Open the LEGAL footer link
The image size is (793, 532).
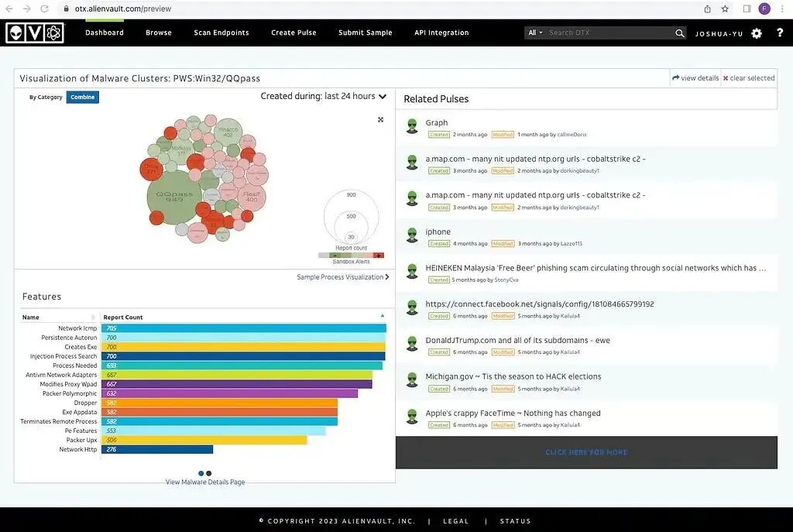click(455, 521)
